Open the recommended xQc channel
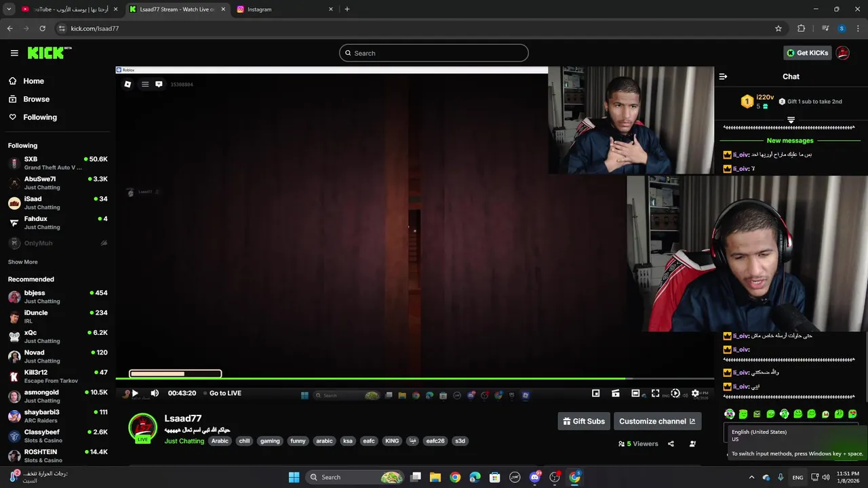Screen dimensions: 868x488 (x=58, y=336)
